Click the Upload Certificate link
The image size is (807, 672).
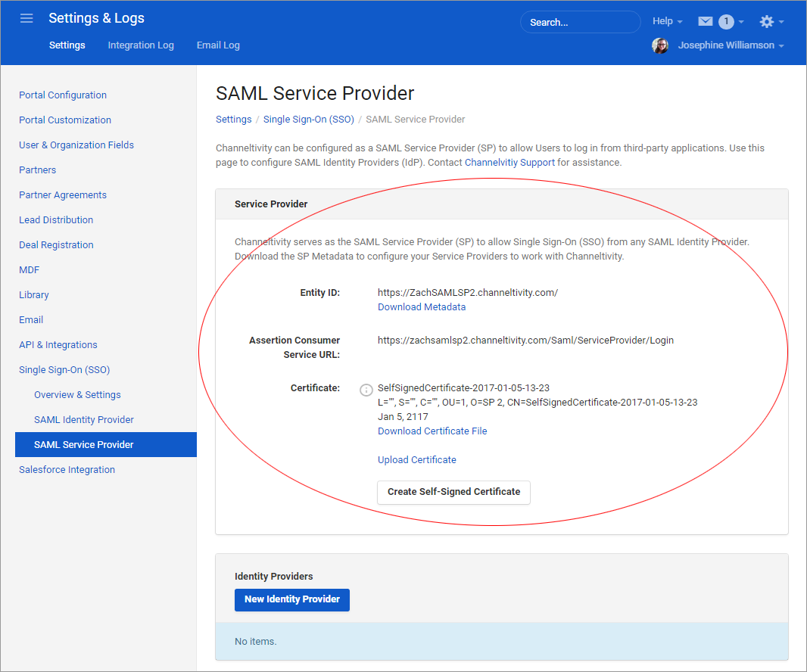point(417,460)
